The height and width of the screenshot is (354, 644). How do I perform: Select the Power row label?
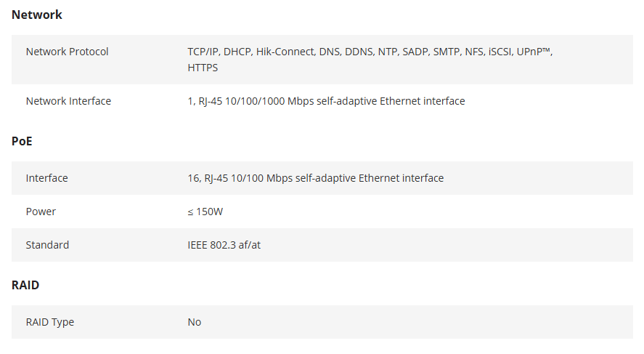coord(41,212)
